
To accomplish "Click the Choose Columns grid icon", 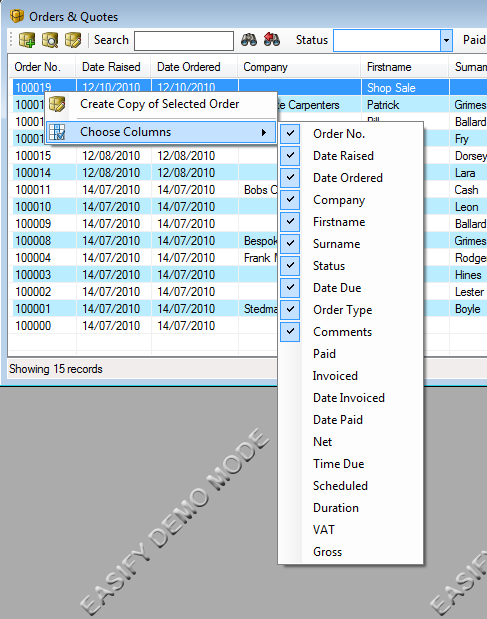I will point(57,132).
